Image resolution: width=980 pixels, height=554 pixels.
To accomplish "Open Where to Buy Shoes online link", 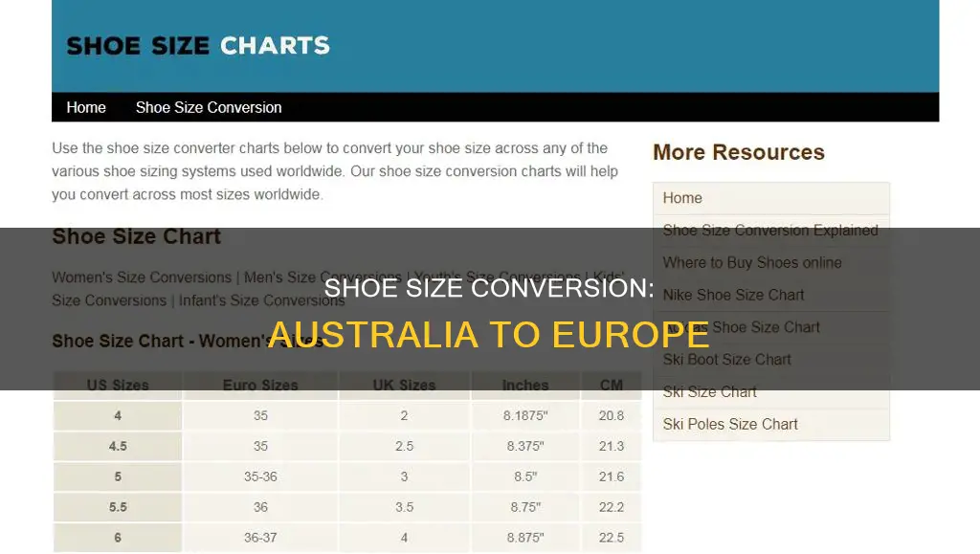I will [x=752, y=263].
